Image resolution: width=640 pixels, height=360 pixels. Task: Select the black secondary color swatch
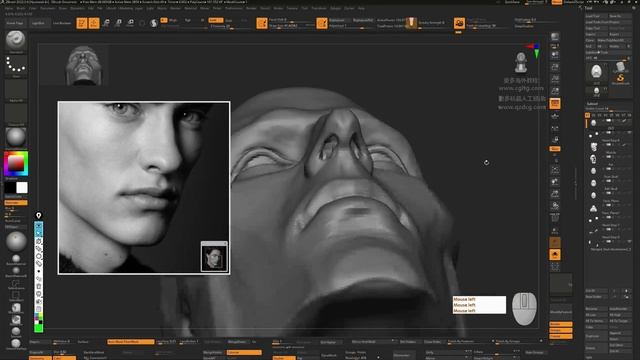[x=10, y=187]
